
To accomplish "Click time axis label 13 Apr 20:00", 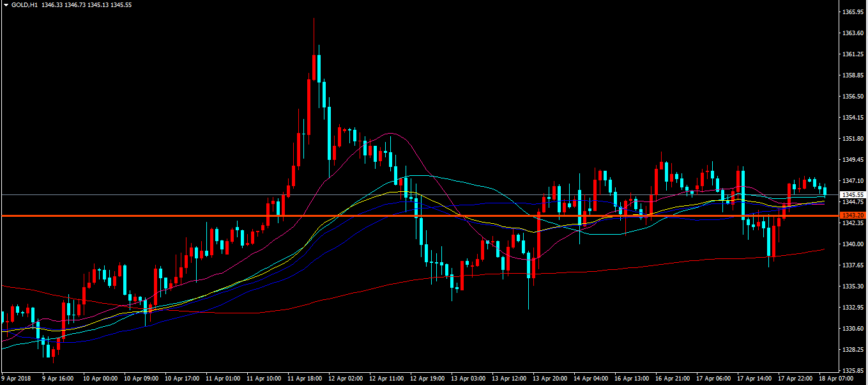I will [551, 379].
